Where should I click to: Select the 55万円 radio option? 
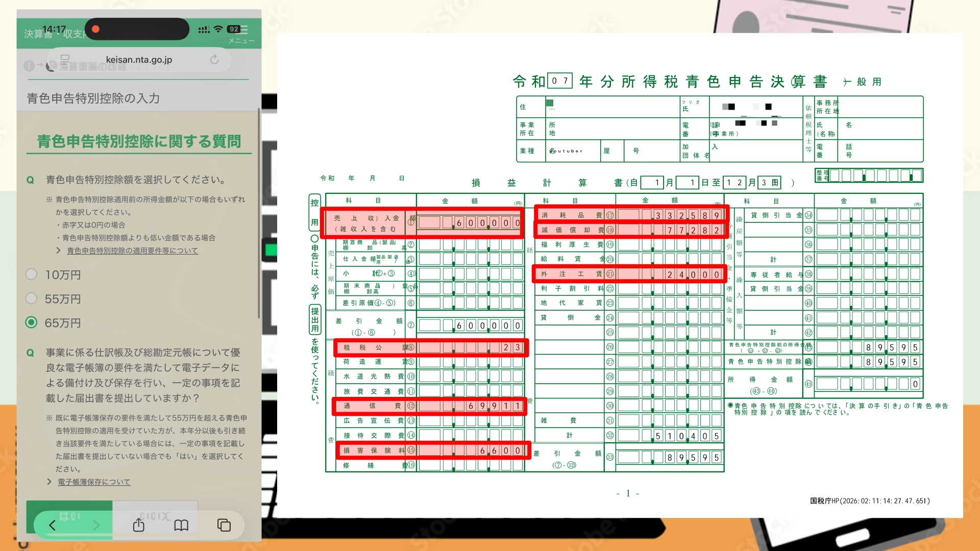click(x=32, y=298)
